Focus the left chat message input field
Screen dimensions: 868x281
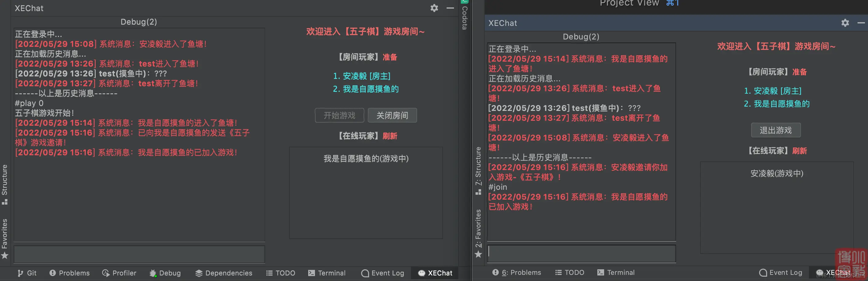[x=139, y=254]
